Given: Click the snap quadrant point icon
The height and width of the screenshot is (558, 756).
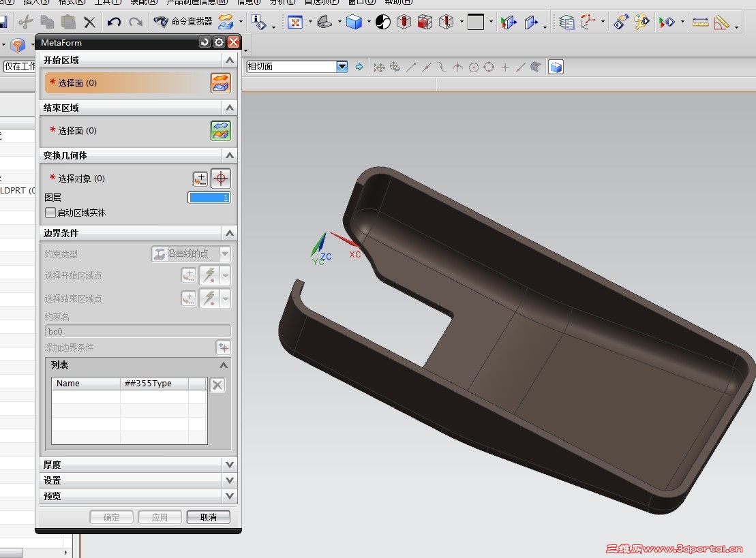Looking at the screenshot, I should (x=489, y=67).
